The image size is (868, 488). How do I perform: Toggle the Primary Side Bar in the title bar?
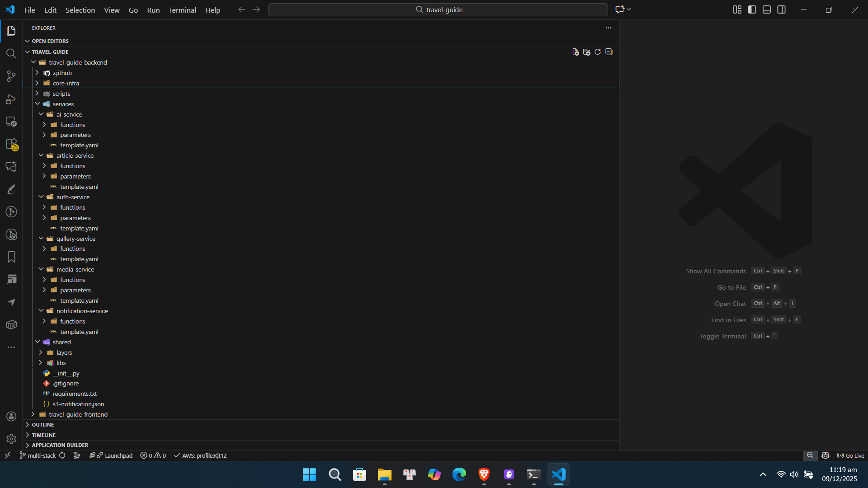pyautogui.click(x=751, y=9)
